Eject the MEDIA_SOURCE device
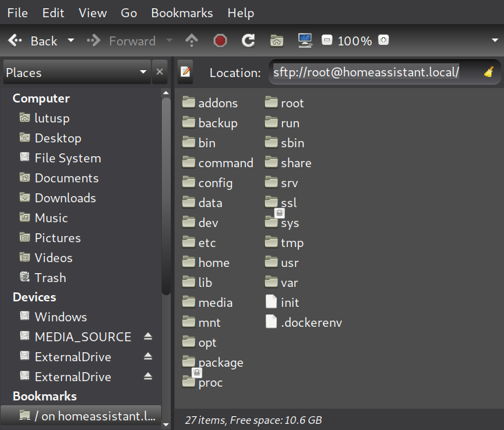Screen dimensions: 504x430 [147, 337]
